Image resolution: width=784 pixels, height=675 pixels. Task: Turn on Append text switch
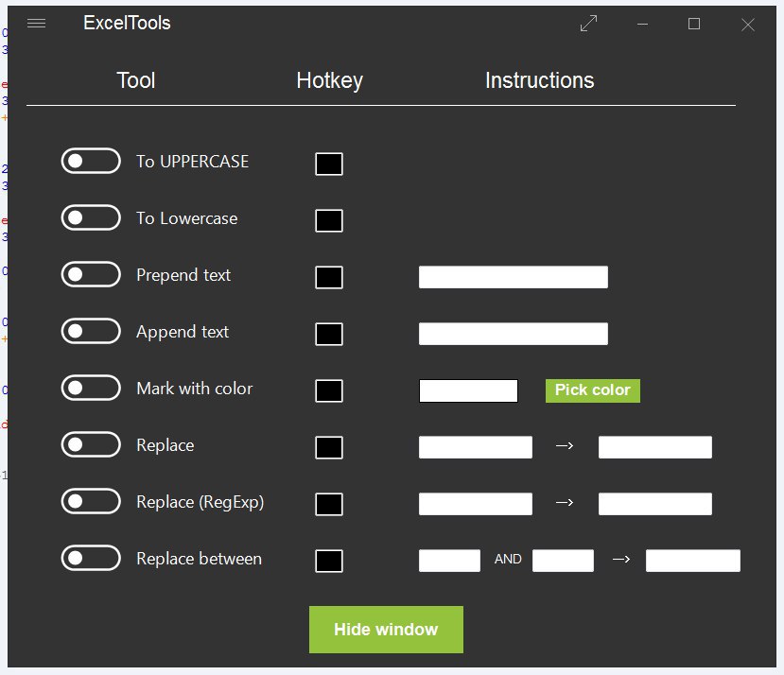click(x=91, y=331)
